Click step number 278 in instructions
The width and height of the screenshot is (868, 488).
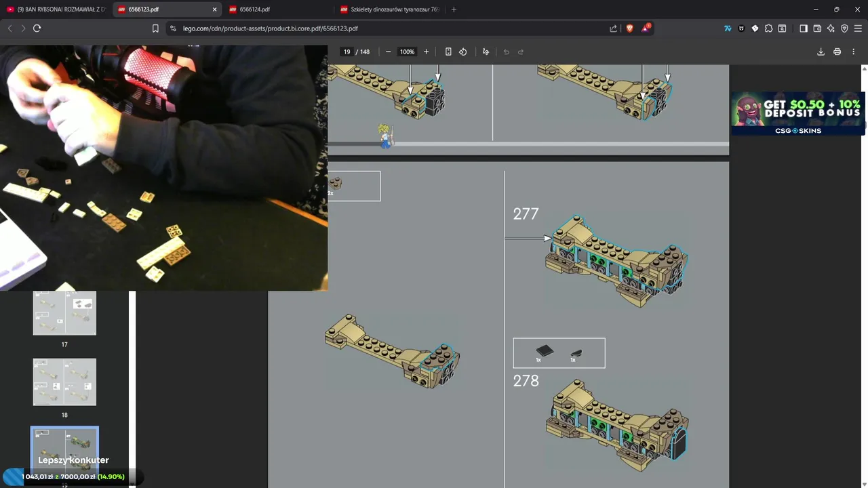526,381
